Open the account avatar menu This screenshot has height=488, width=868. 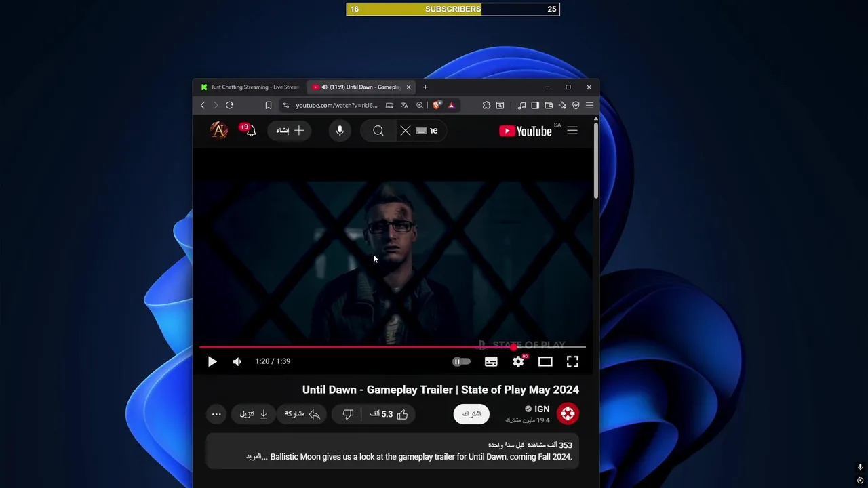[219, 130]
